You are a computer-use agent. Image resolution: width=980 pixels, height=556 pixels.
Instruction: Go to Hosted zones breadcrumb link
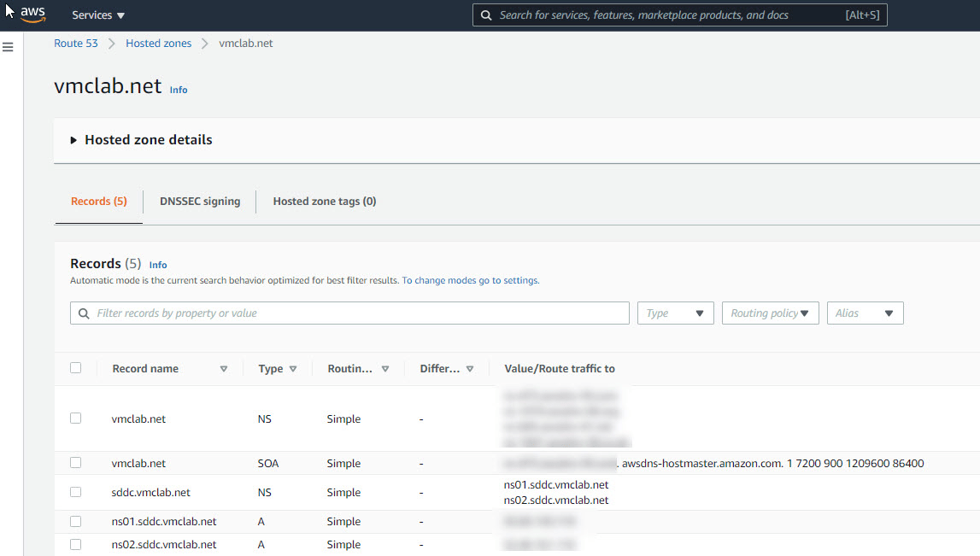point(159,43)
